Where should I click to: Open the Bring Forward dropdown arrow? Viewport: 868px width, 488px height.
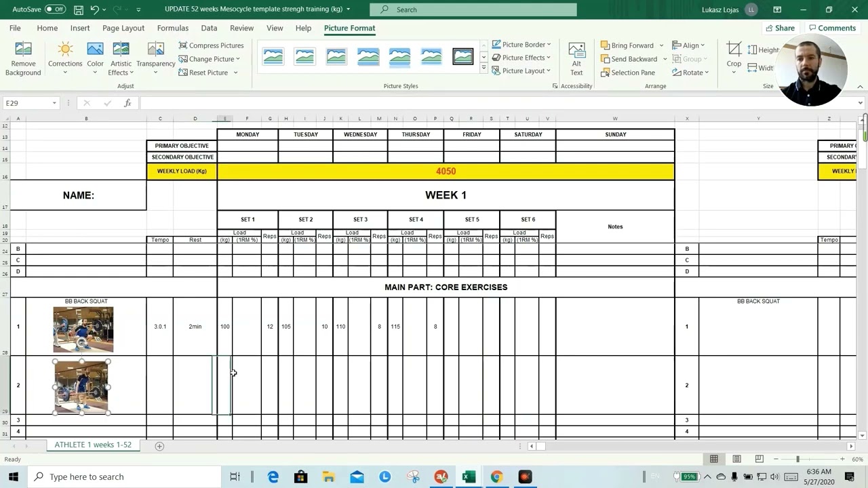click(x=661, y=45)
